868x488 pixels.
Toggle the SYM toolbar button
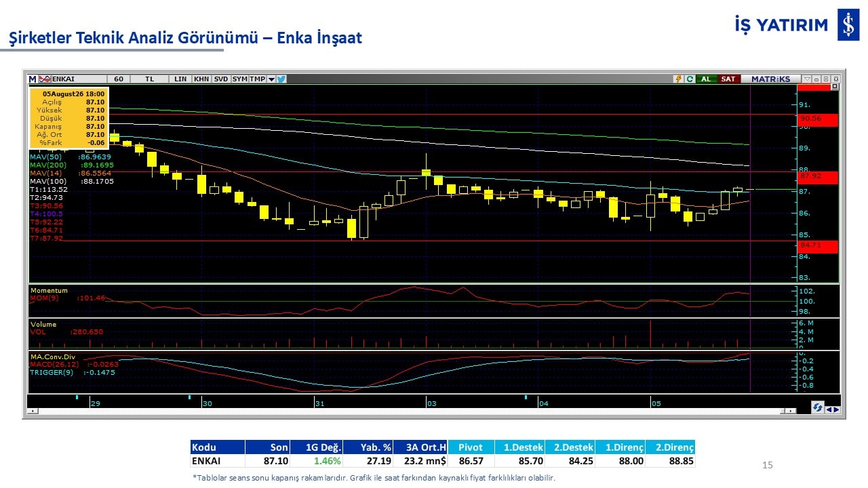tap(239, 79)
